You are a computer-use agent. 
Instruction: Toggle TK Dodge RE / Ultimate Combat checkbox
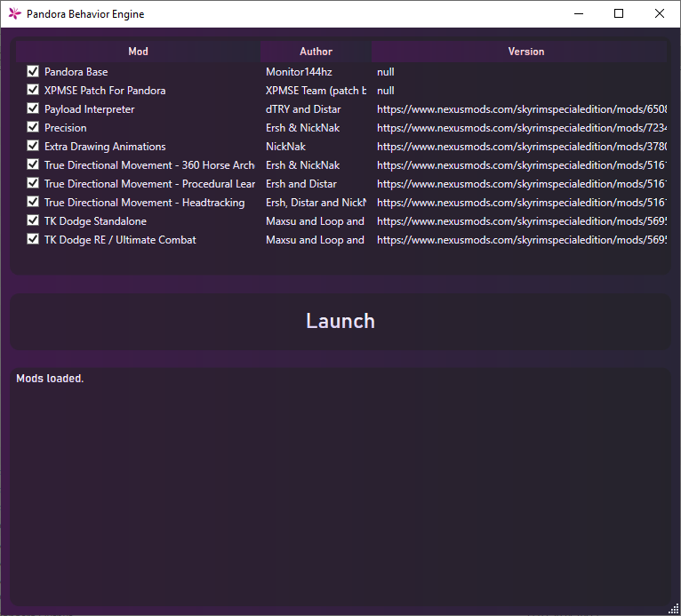[x=33, y=239]
